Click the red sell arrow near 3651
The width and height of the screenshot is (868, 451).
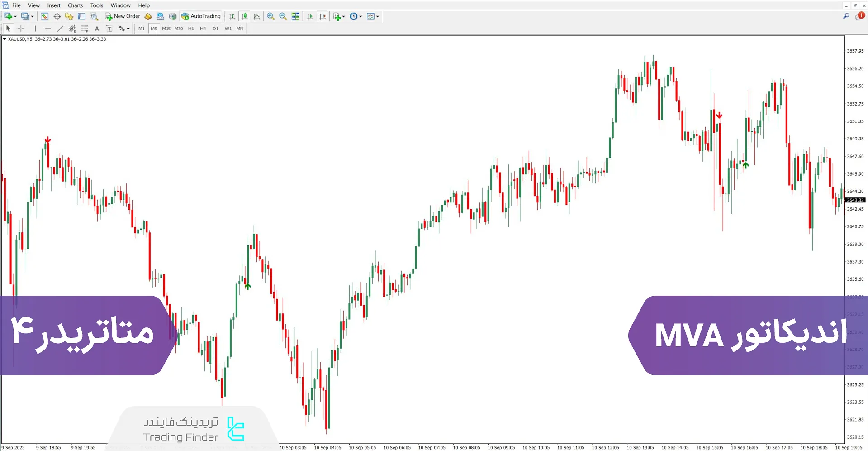tap(719, 116)
